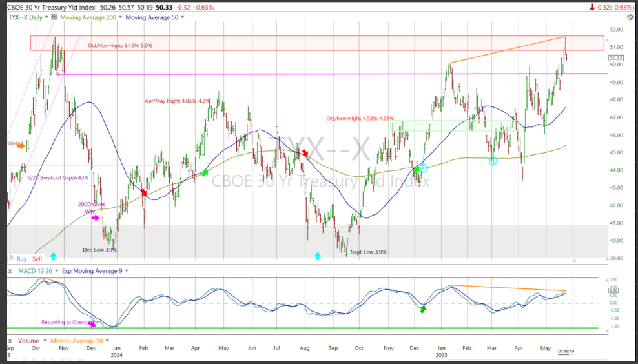Click the 0.80 MACD value axis tag
Viewport: 638px width, 364px height.
click(x=613, y=290)
